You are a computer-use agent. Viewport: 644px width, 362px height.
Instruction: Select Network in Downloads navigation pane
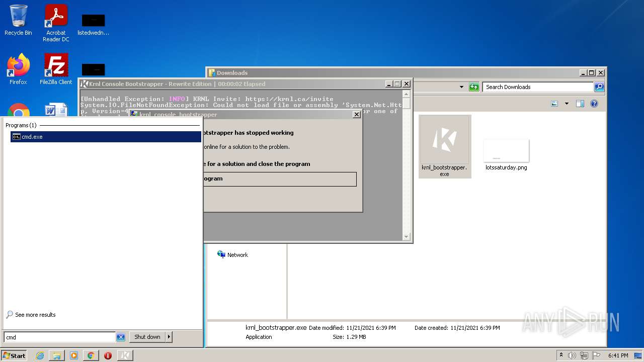click(x=232, y=255)
